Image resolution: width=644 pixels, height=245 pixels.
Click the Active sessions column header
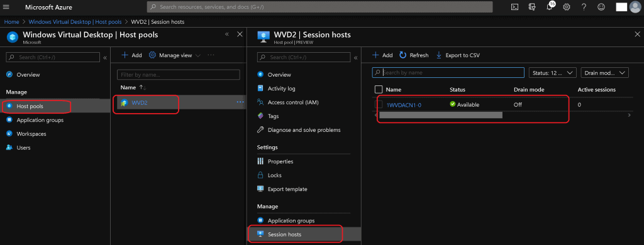[596, 89]
